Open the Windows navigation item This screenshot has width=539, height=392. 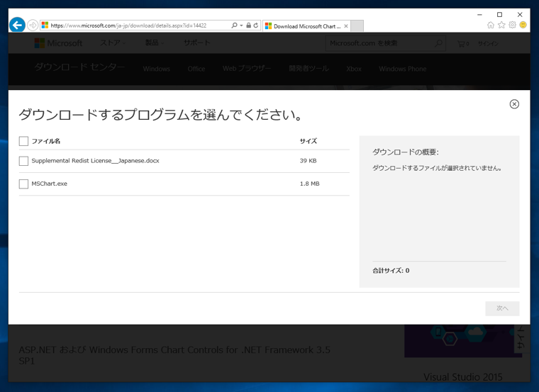(157, 69)
